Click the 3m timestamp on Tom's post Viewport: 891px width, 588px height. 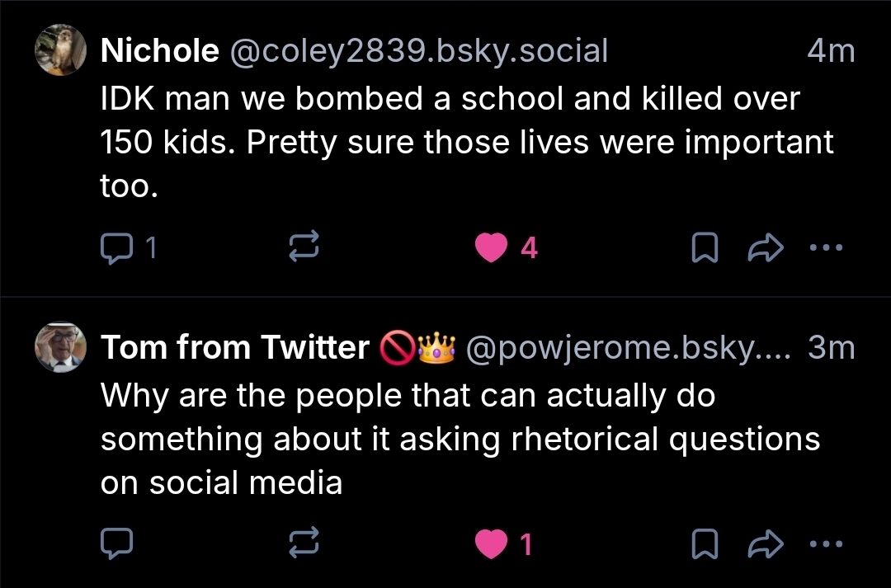point(831,348)
